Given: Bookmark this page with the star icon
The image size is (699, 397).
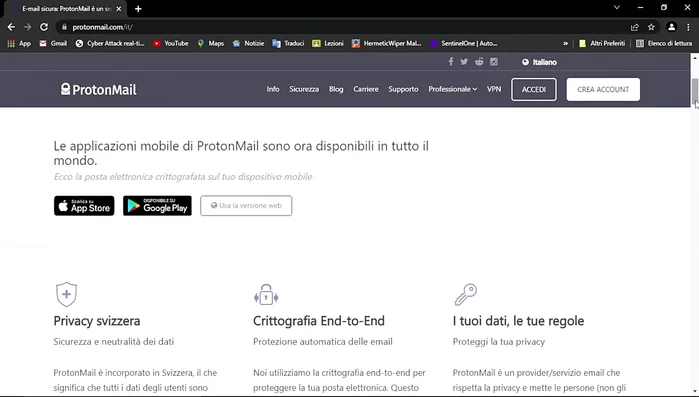Looking at the screenshot, I should [651, 27].
